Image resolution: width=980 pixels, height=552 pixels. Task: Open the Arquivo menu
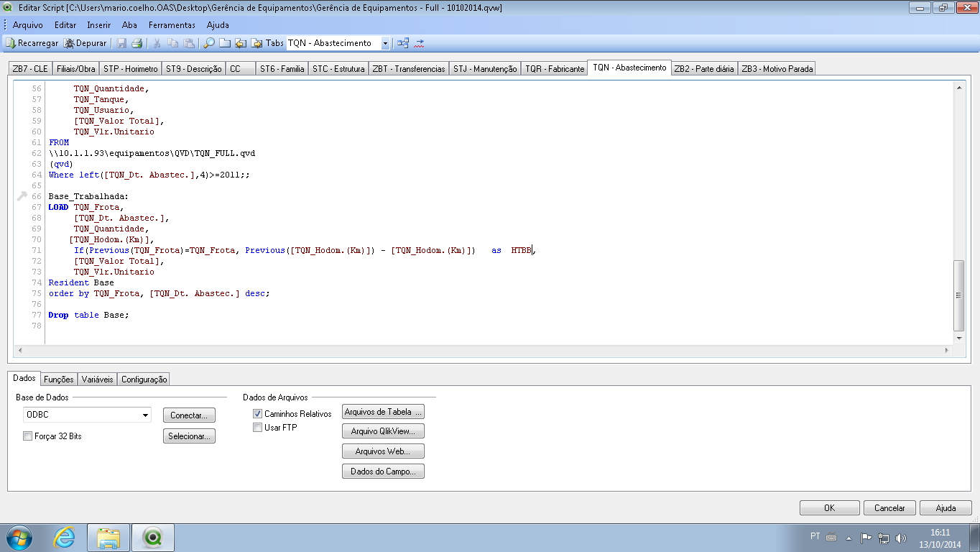tap(28, 25)
